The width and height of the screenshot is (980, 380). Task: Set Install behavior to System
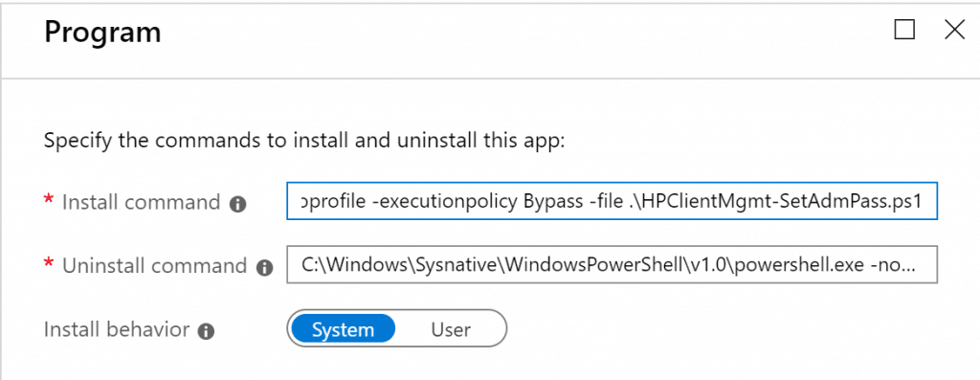point(344,329)
